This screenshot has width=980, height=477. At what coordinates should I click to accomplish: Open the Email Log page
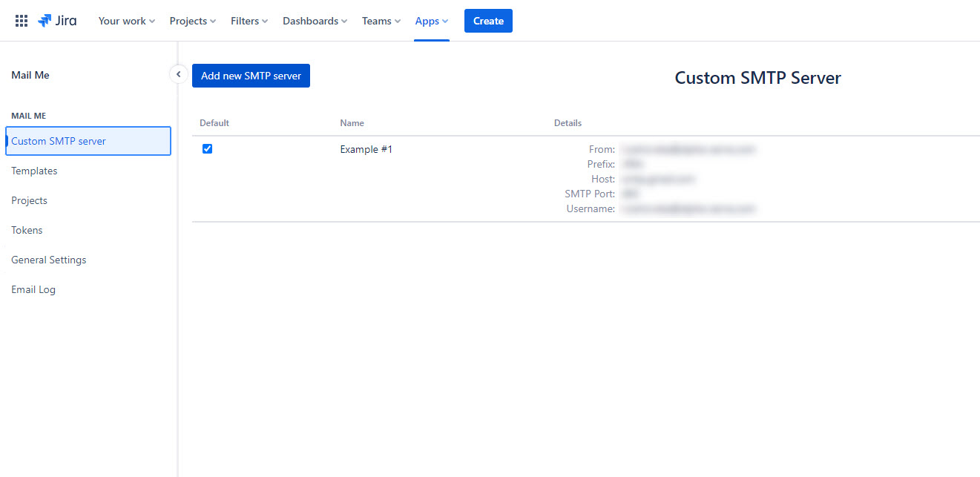pos(33,289)
